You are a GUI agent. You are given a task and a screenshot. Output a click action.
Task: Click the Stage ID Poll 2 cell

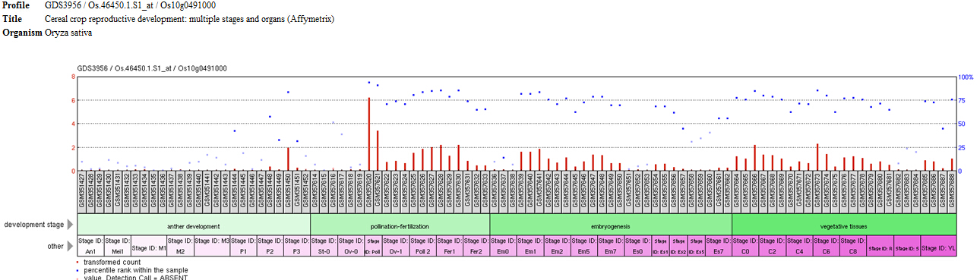coord(422,246)
